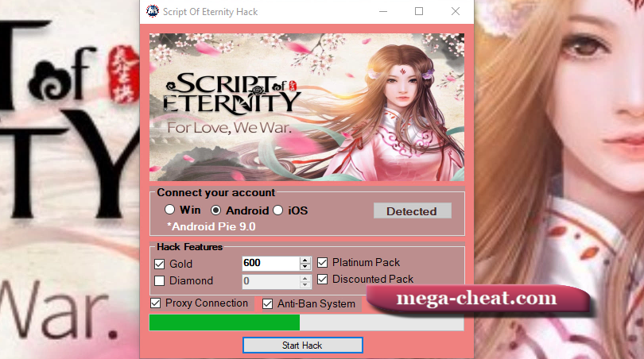Click the Script of Eternity banner image

point(307,107)
